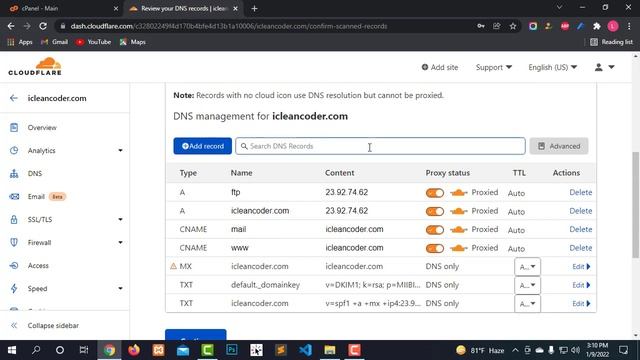Open the Access sidebar item
This screenshot has height=360, width=640.
[38, 265]
